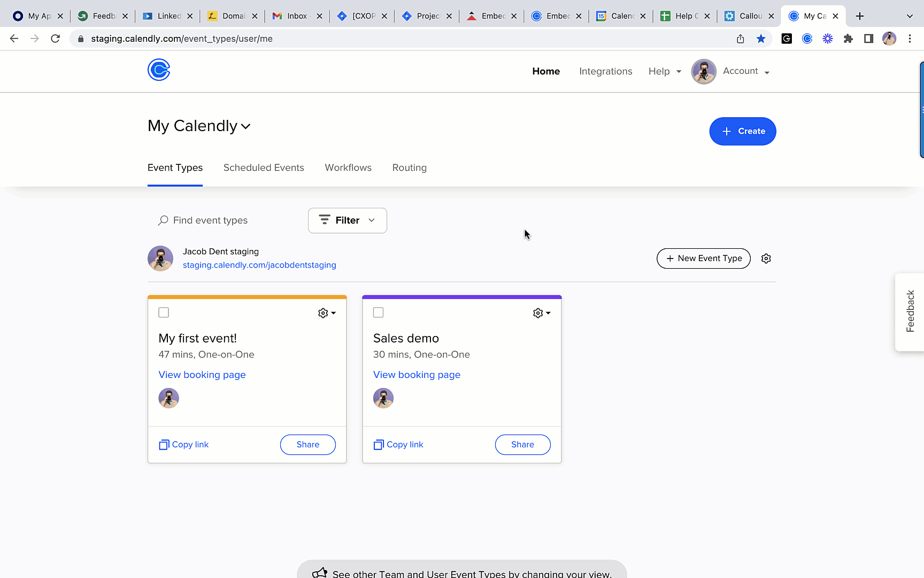Open the Feedback side tab
The width and height of the screenshot is (924, 578).
point(910,312)
